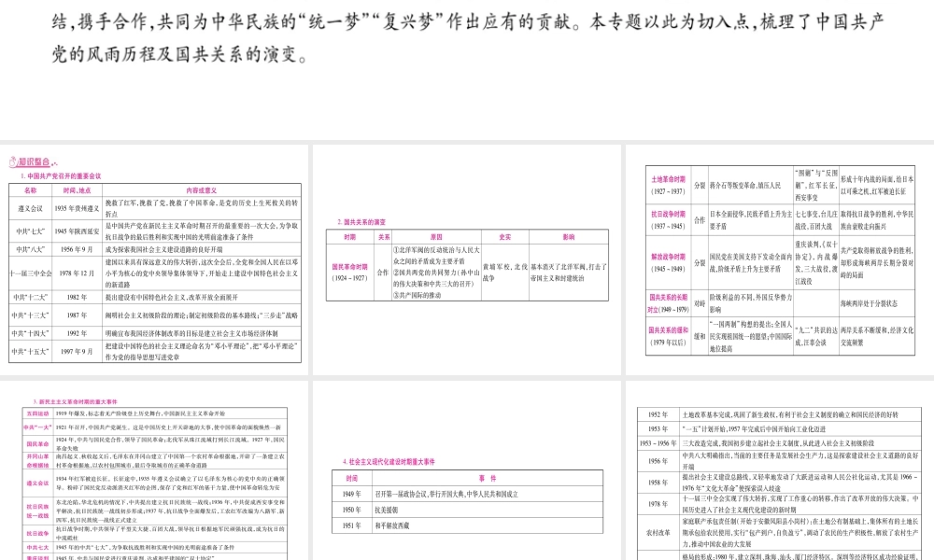The width and height of the screenshot is (934, 560).
Task: Select the 国共关系的缓和 row label
Action: tap(669, 336)
